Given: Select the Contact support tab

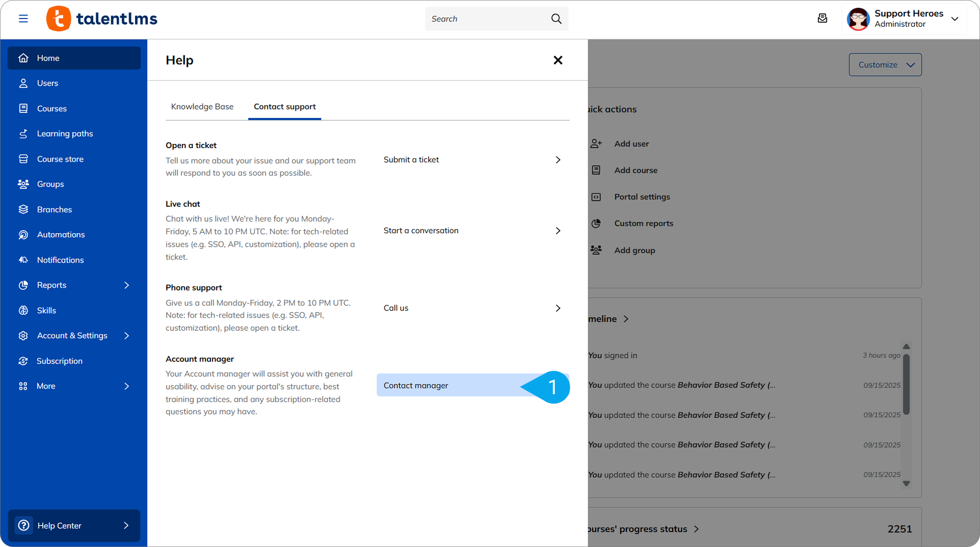Looking at the screenshot, I should coord(284,106).
